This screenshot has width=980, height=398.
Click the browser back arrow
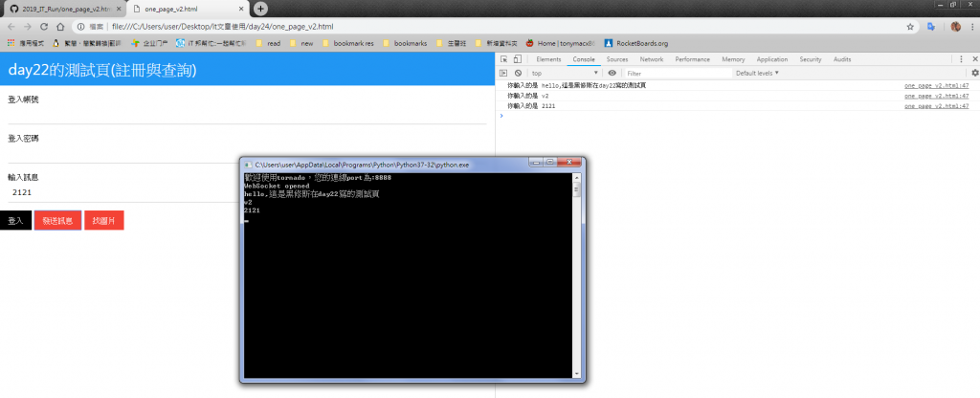pos(11,27)
